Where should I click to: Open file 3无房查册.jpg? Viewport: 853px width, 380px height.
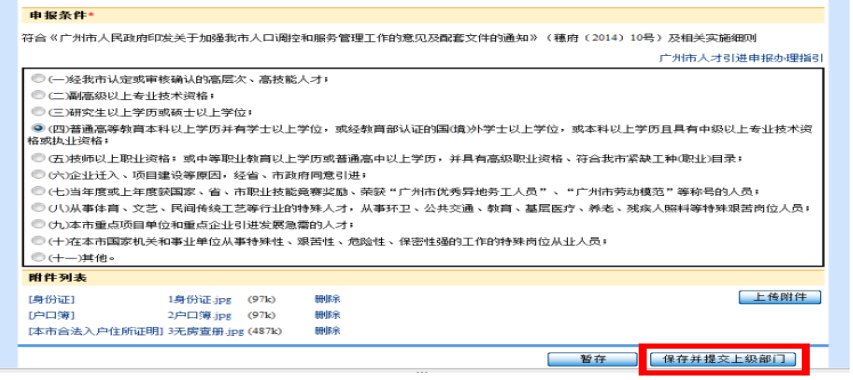pos(206,331)
